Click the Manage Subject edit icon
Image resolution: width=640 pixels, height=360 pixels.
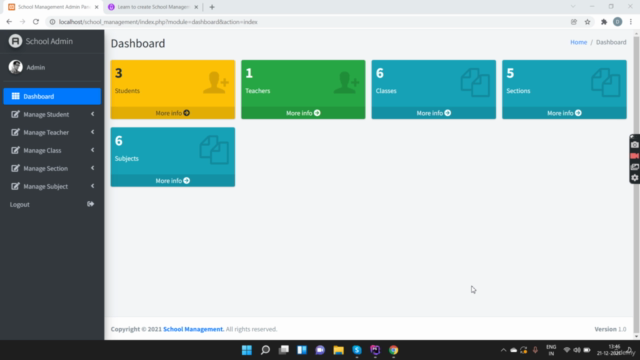[x=15, y=186]
